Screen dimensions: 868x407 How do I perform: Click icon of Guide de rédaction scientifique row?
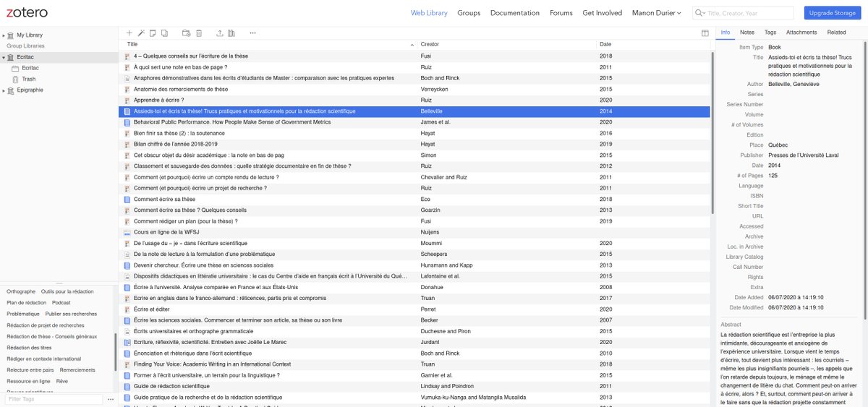[x=127, y=386]
